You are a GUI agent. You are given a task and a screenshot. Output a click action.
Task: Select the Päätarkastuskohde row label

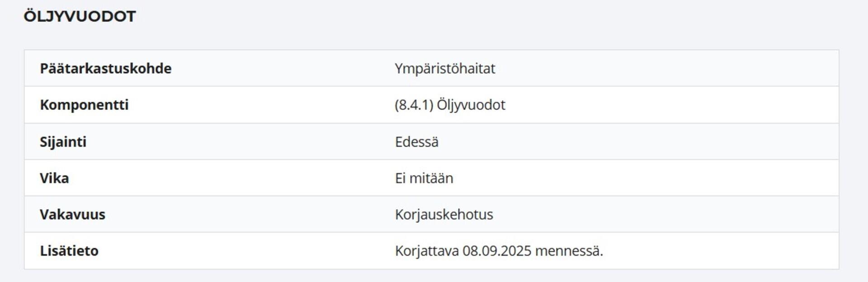(x=105, y=68)
